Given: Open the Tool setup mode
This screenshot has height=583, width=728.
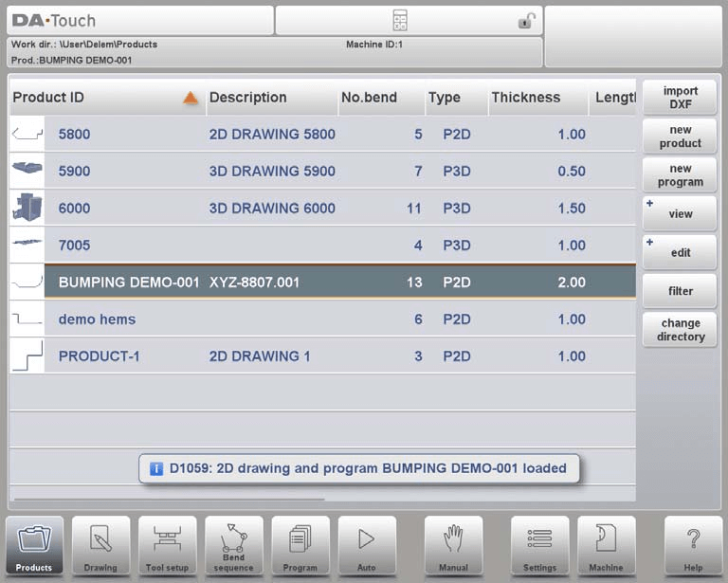Looking at the screenshot, I should click(167, 546).
